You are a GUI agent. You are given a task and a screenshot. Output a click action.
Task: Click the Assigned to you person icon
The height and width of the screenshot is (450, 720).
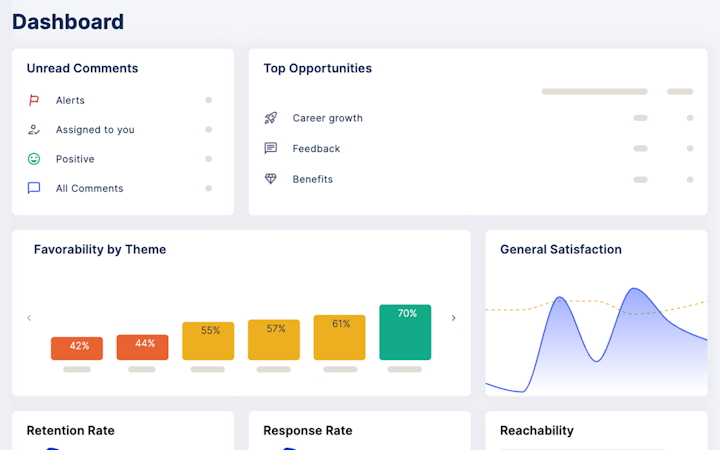point(34,129)
